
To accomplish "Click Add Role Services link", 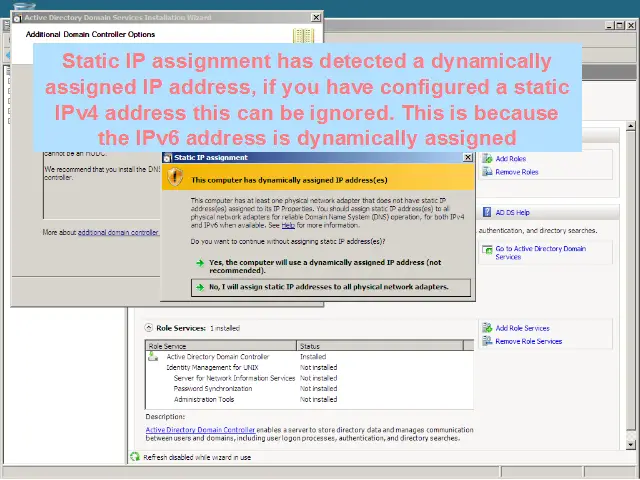I will click(522, 328).
